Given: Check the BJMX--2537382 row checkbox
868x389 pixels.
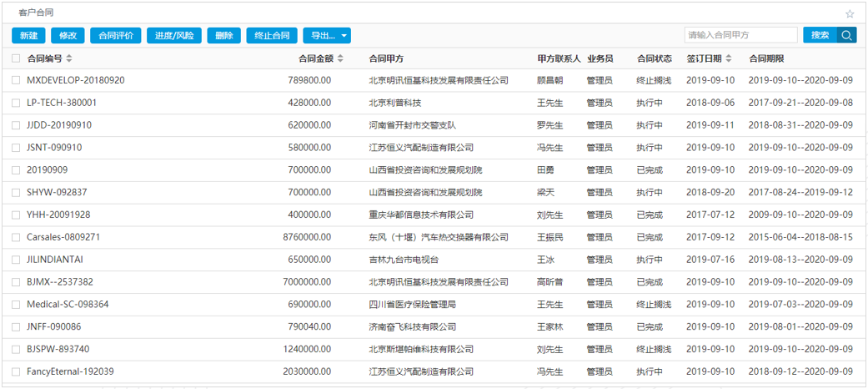Looking at the screenshot, I should click(x=16, y=282).
